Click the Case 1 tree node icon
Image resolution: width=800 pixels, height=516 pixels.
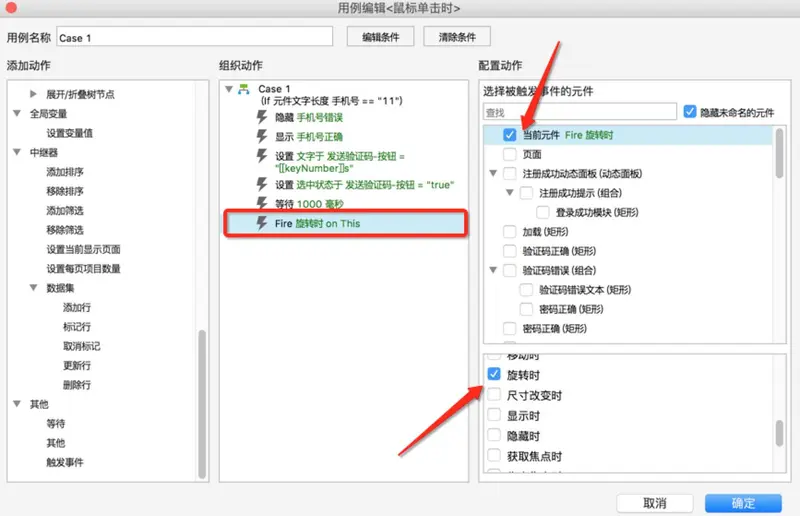(243, 90)
